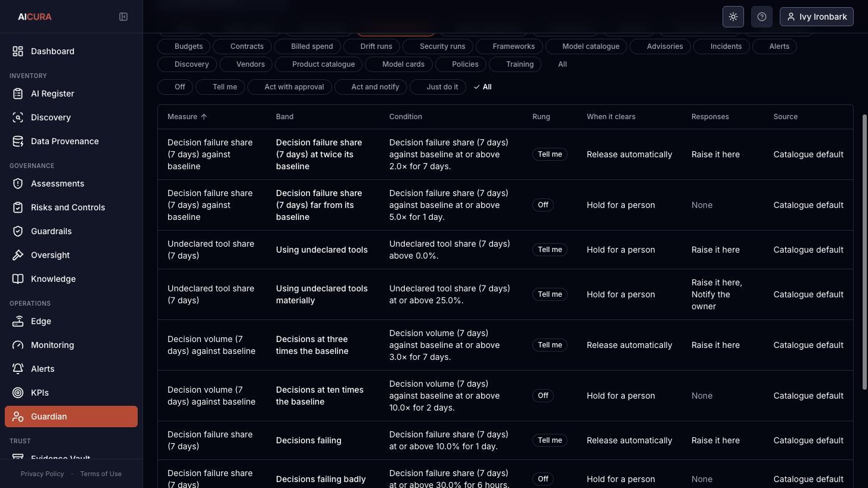Viewport: 868px width, 488px height.
Task: Select the Training filter chip
Action: (x=514, y=64)
